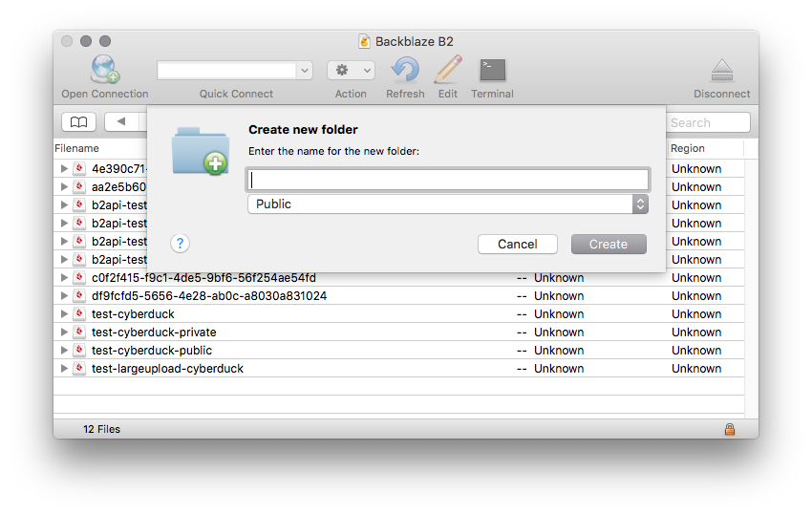
Task: Click the bucket icon of test-largeupload-cyberduck
Action: [79, 368]
